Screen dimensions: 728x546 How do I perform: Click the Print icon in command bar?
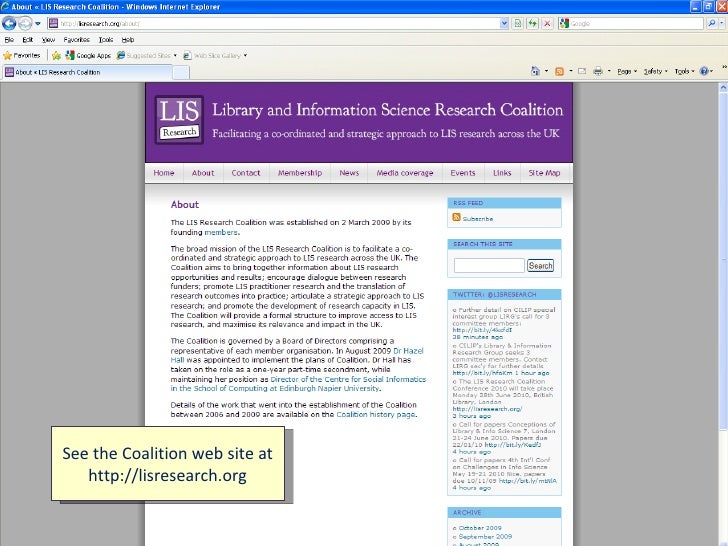tap(598, 71)
